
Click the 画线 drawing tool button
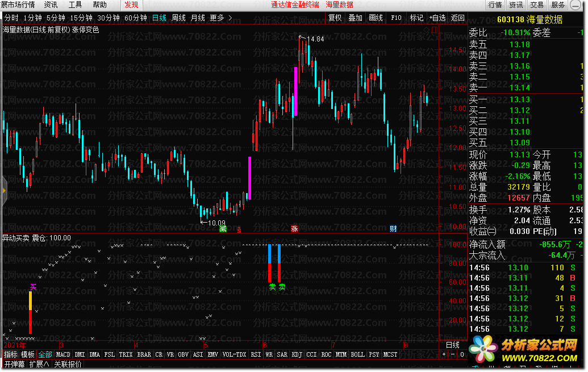click(376, 18)
